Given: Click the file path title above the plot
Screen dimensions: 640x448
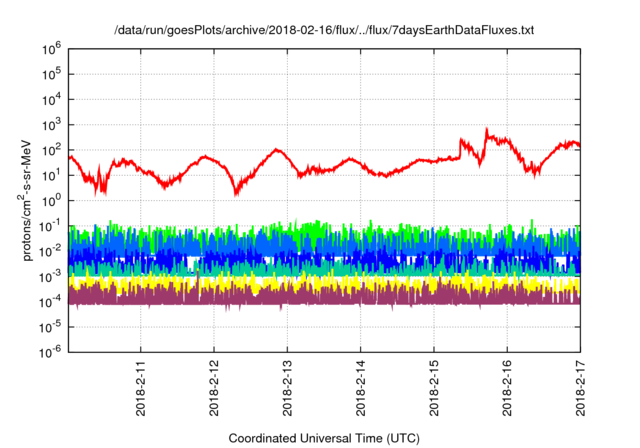Looking at the screenshot, I should (x=324, y=30).
